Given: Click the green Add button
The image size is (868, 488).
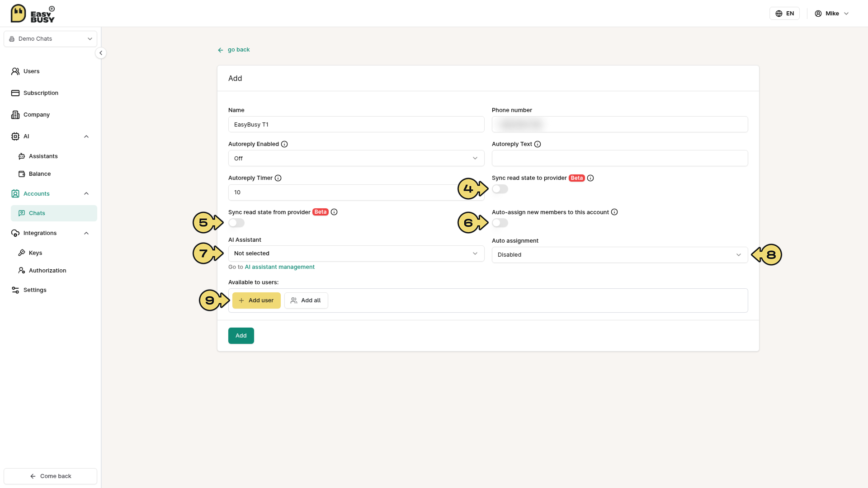Looking at the screenshot, I should [x=241, y=336].
